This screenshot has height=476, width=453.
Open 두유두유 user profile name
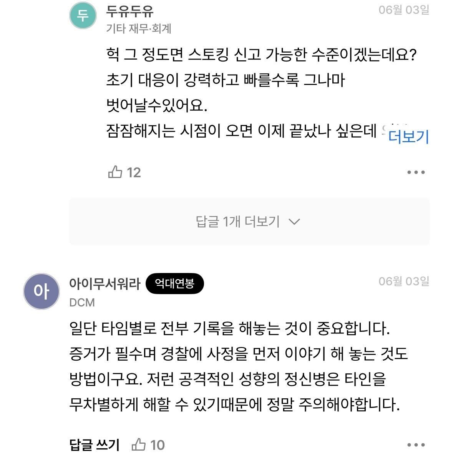[x=130, y=11]
